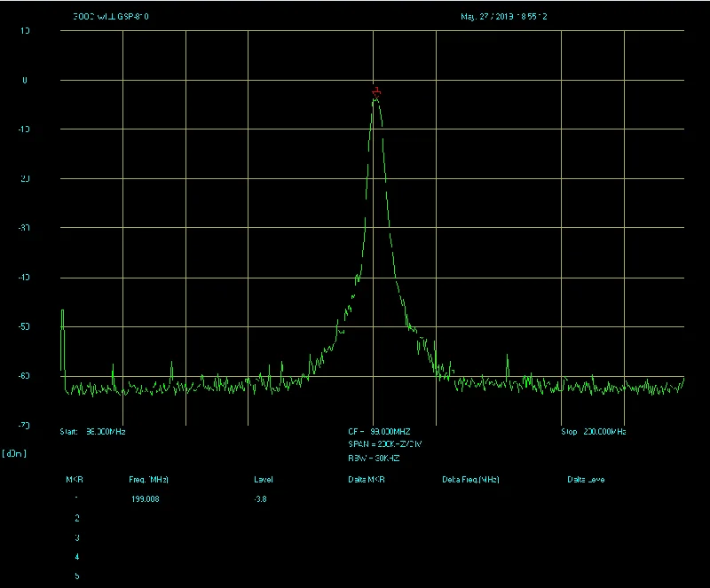The height and width of the screenshot is (588, 710).
Task: Click the Delta Freq.(MHz) column header
Action: [x=470, y=480]
